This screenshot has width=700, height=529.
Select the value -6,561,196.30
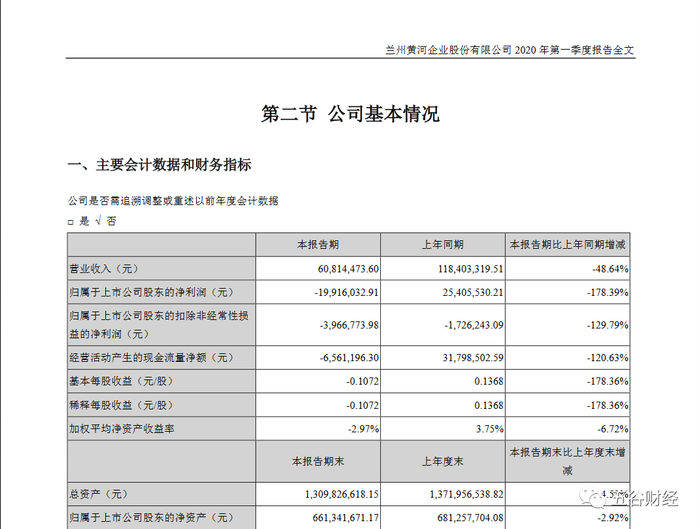pyautogui.click(x=349, y=358)
